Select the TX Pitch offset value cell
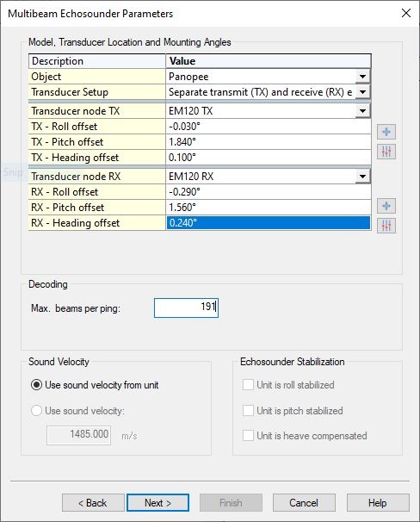The height and width of the screenshot is (522, 420). [x=269, y=142]
